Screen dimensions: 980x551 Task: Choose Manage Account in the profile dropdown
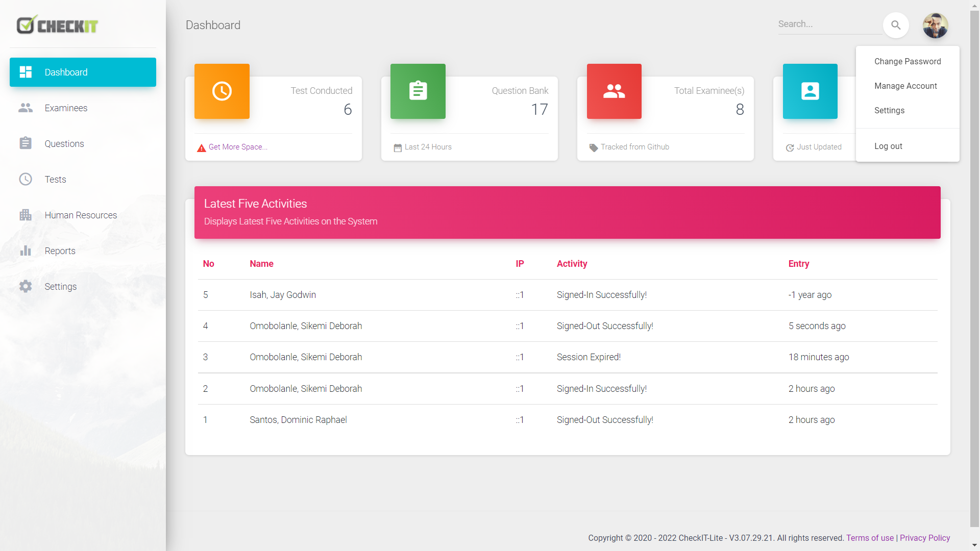pos(905,86)
